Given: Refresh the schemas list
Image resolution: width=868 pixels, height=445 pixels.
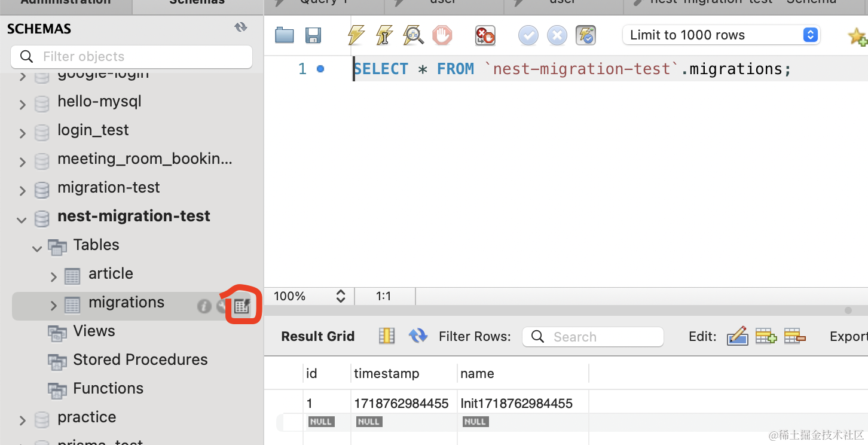Looking at the screenshot, I should pyautogui.click(x=240, y=28).
